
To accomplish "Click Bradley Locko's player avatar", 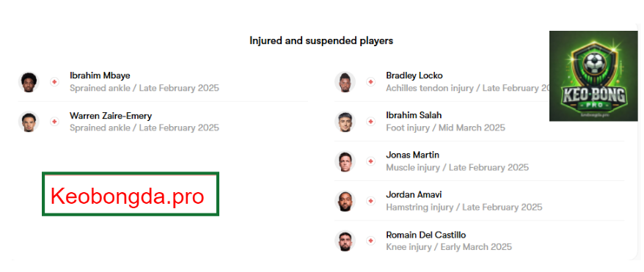I will (345, 82).
